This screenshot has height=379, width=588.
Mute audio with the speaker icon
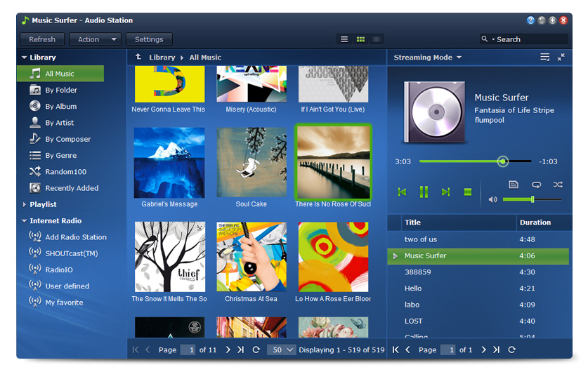pos(492,199)
